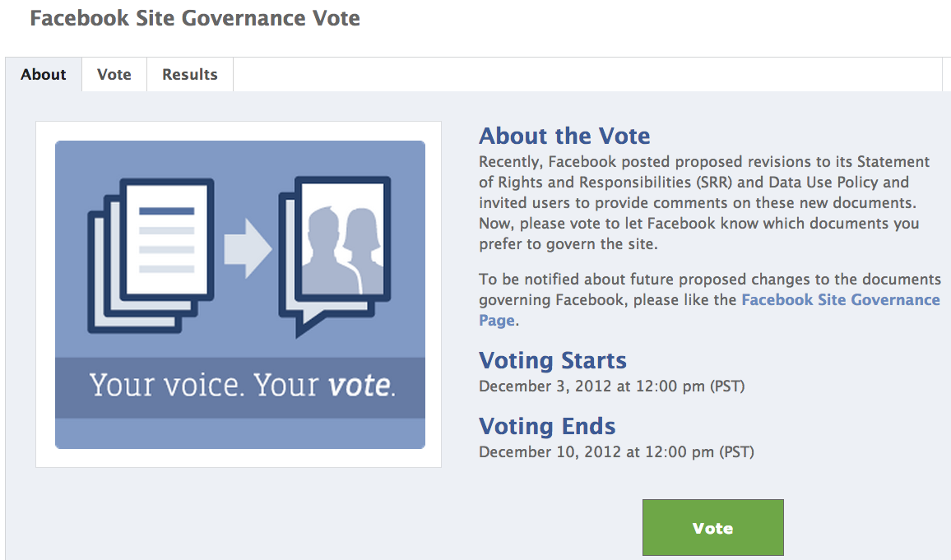Click the "Voting Ends" heading

pos(547,426)
